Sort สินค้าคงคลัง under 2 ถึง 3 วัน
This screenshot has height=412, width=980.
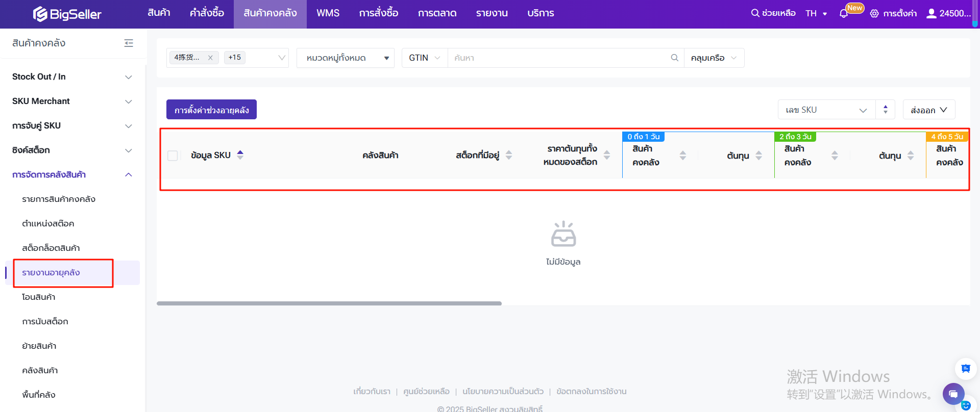point(835,156)
